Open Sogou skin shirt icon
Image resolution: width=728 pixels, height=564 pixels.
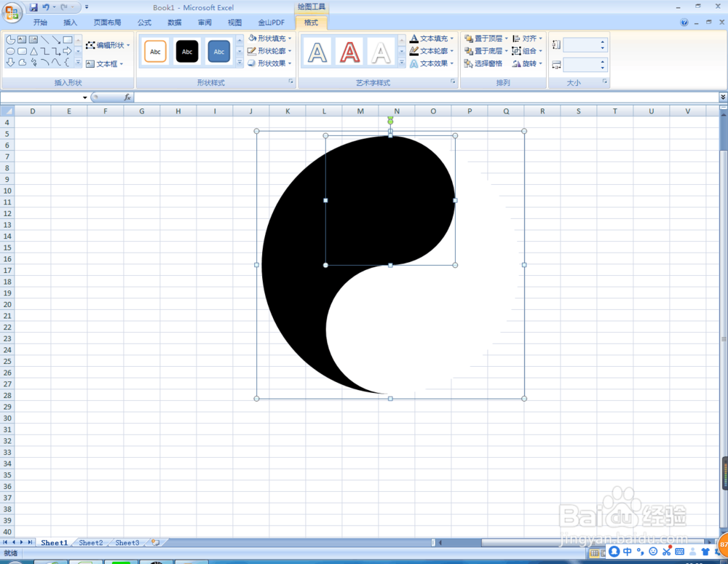point(705,552)
